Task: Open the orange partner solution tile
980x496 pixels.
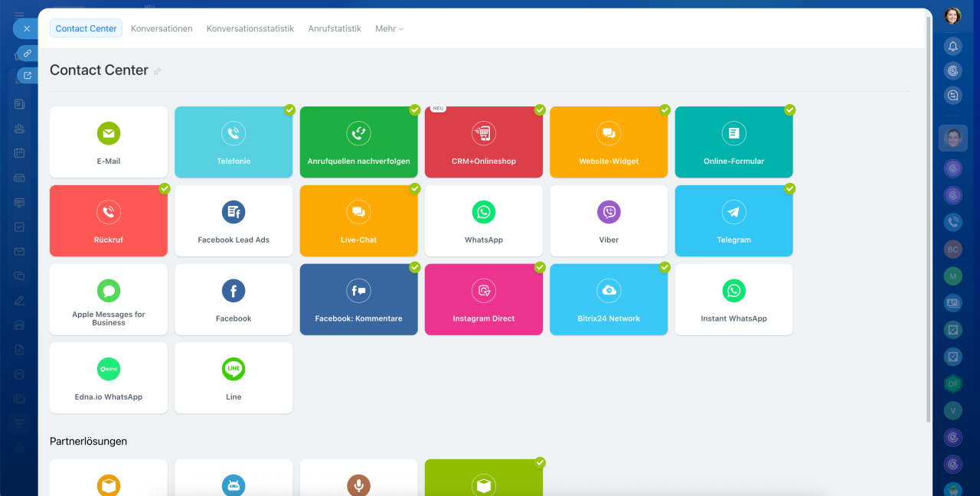Action: pyautogui.click(x=108, y=478)
